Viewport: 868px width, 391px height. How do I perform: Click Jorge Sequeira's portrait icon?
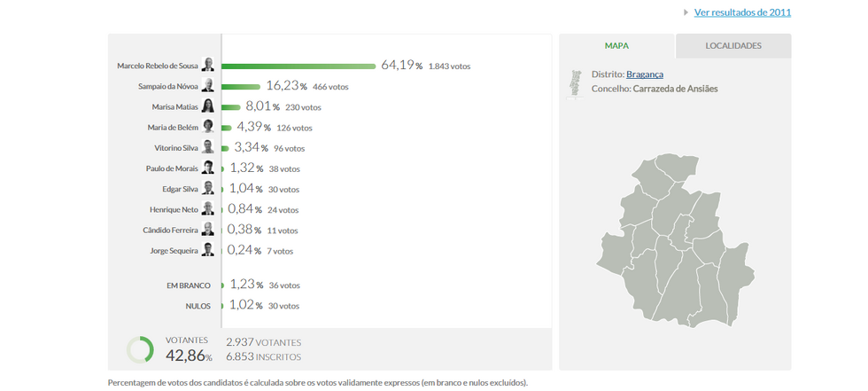coord(208,250)
